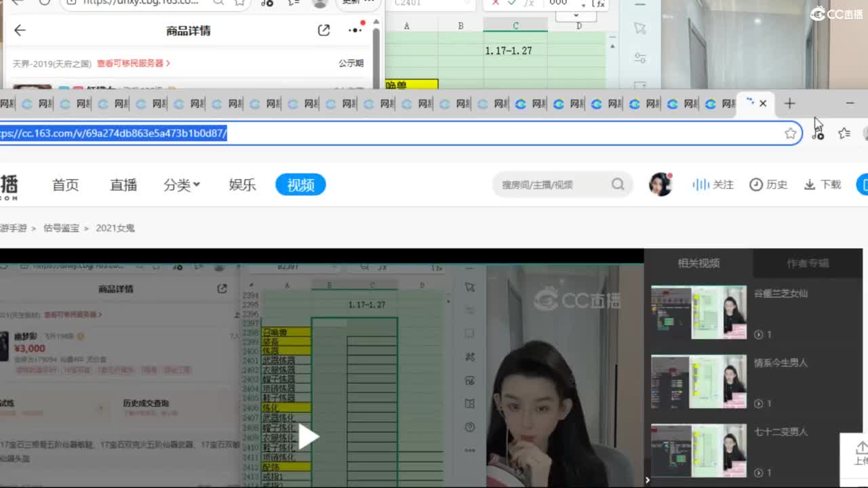Open the browser favorites list icon
This screenshot has height=488, width=868.
coord(844,134)
